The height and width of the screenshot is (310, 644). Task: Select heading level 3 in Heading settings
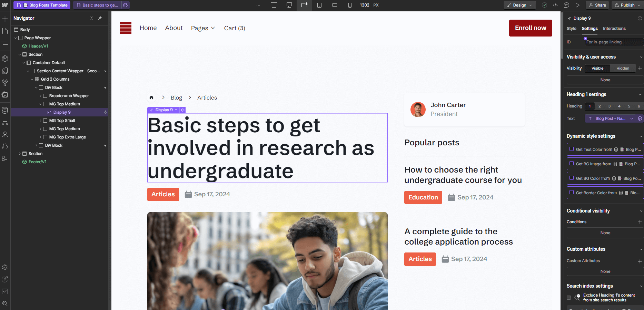coord(609,106)
